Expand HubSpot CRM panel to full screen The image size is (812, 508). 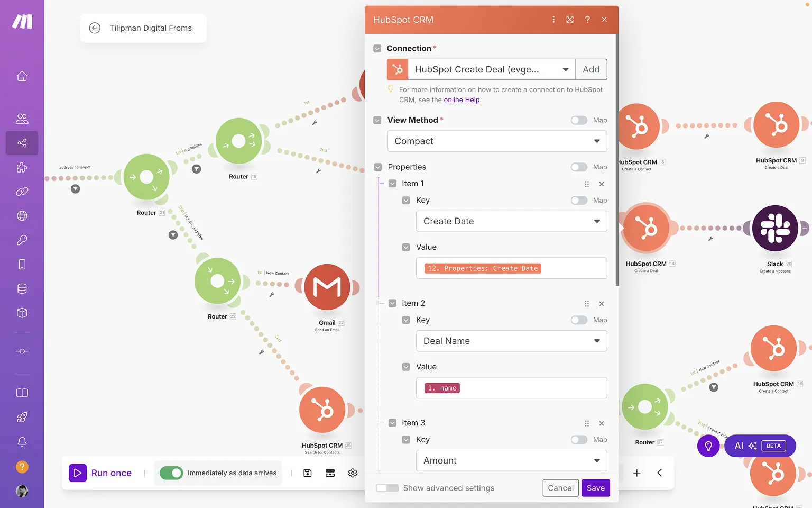click(x=570, y=20)
